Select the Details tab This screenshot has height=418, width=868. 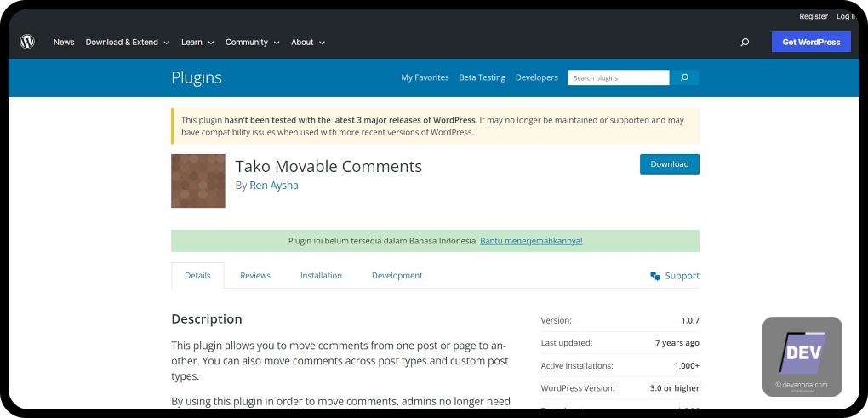click(197, 275)
